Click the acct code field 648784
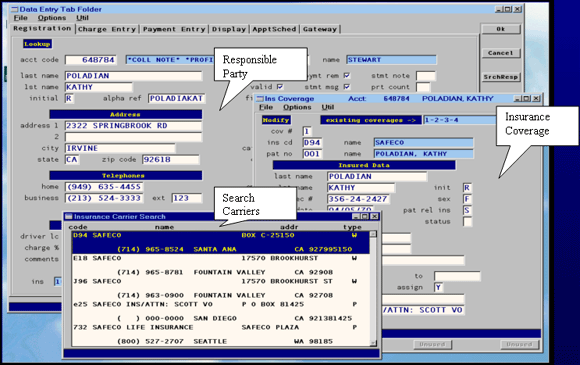Image resolution: width=580 pixels, height=365 pixels. [x=91, y=60]
